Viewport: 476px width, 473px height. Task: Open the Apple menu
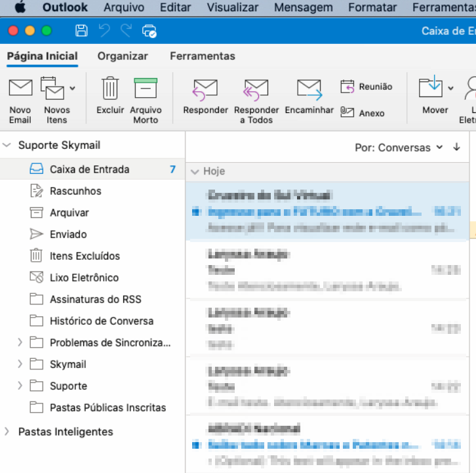point(20,7)
